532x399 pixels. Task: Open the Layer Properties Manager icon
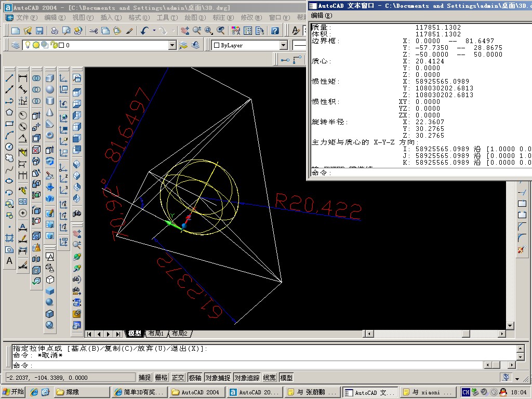(15, 45)
